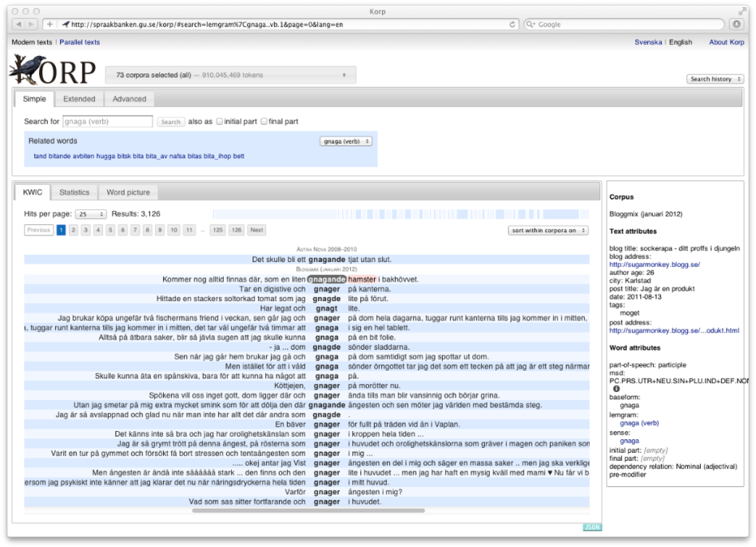This screenshot has width=756, height=547.
Task: Select the Statistics results tab
Action: click(x=74, y=192)
